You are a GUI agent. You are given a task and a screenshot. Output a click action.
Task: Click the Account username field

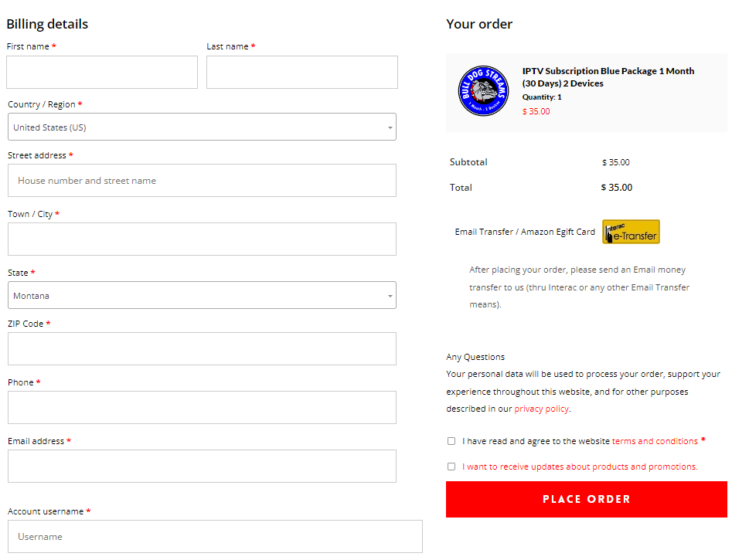215,536
